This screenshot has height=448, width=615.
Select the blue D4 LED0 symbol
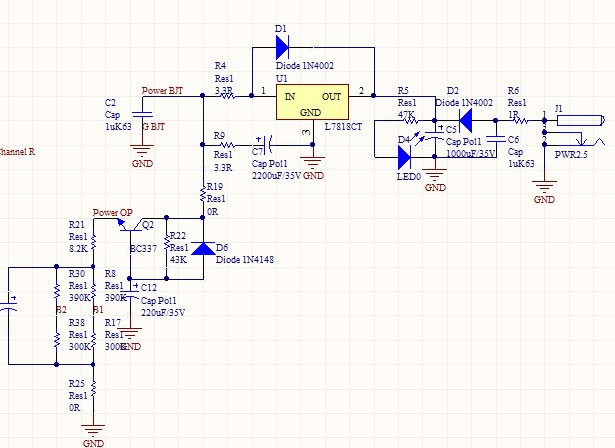(x=406, y=156)
